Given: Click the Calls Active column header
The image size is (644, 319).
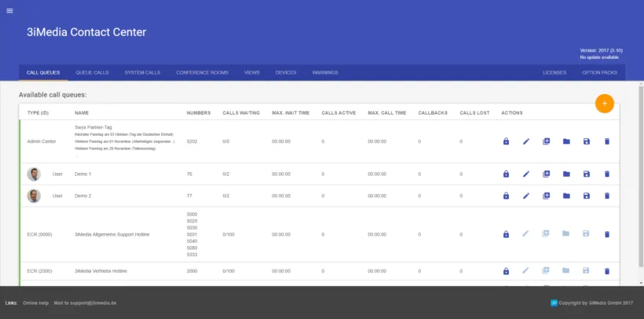Looking at the screenshot, I should point(338,113).
